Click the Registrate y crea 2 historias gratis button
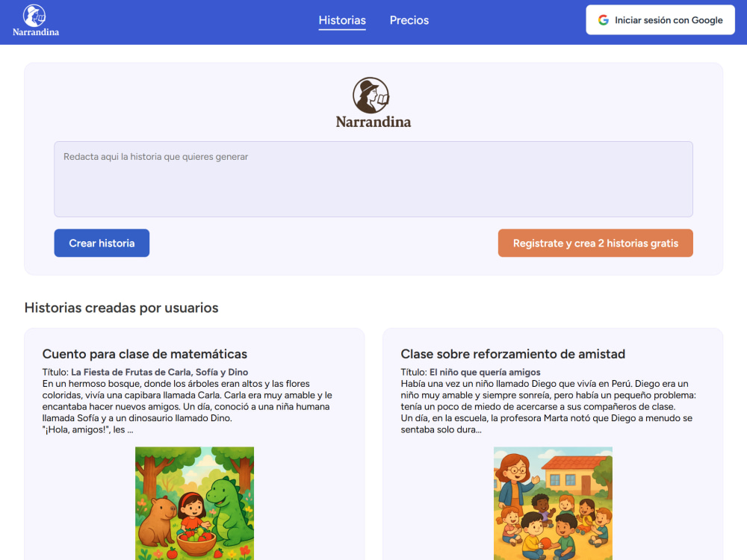The image size is (747, 560). (x=595, y=243)
